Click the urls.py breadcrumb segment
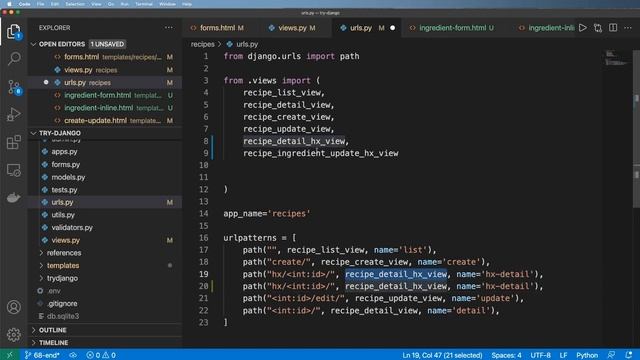Viewport: 640px width, 360px height. 247,44
